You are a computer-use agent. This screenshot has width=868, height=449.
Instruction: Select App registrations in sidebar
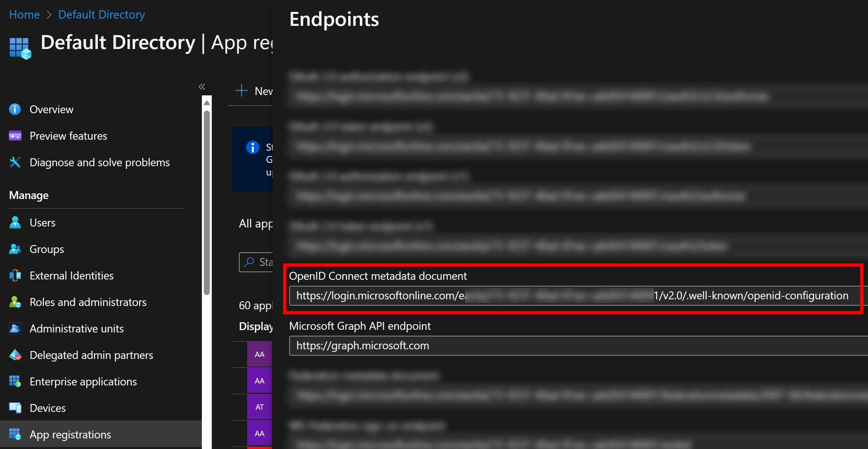[101, 434]
